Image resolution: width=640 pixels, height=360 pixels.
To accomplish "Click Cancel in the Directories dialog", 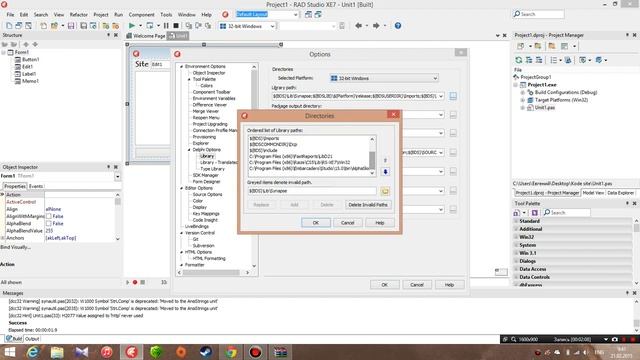I will point(347,223).
